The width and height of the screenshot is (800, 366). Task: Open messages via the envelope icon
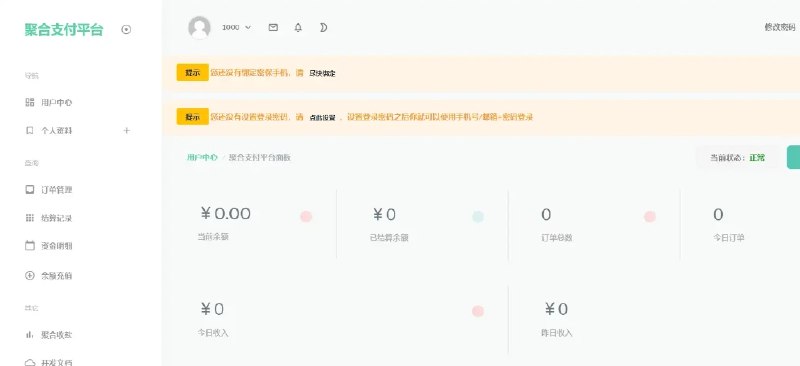point(273,28)
